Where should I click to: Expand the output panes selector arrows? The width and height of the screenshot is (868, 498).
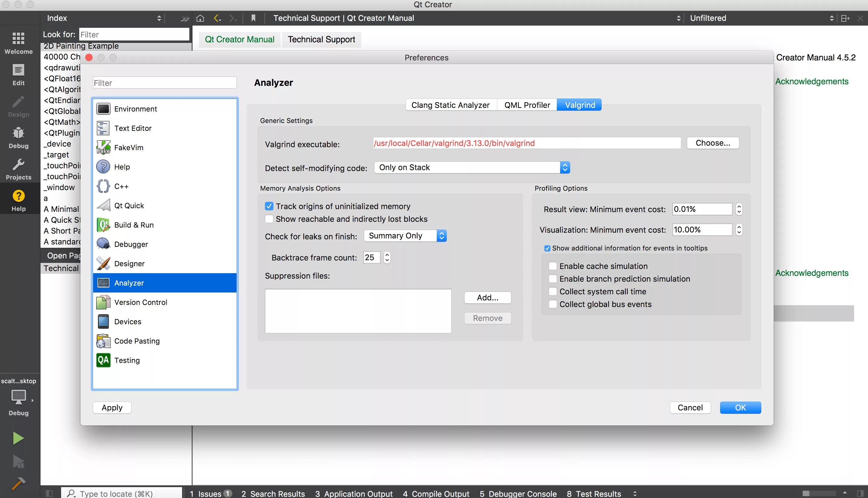(x=635, y=493)
